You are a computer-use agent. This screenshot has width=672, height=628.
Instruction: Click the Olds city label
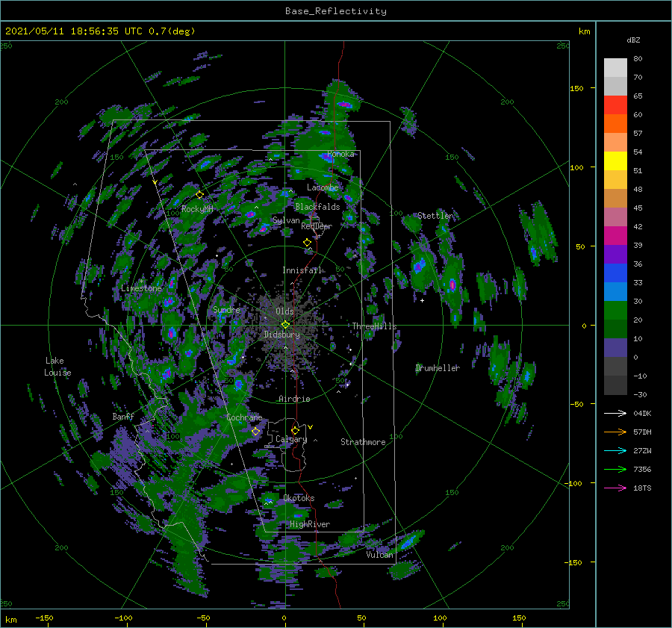[284, 311]
